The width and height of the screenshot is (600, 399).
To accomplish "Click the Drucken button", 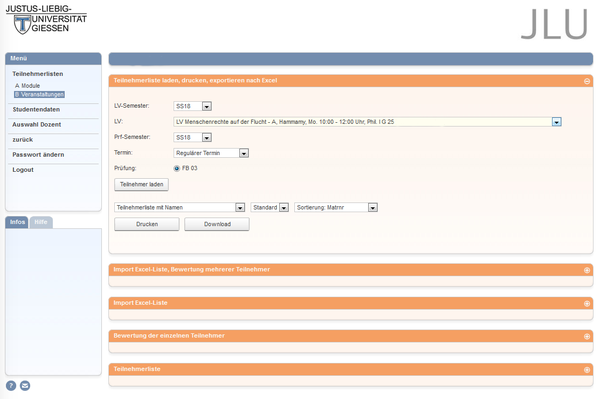I will [147, 224].
